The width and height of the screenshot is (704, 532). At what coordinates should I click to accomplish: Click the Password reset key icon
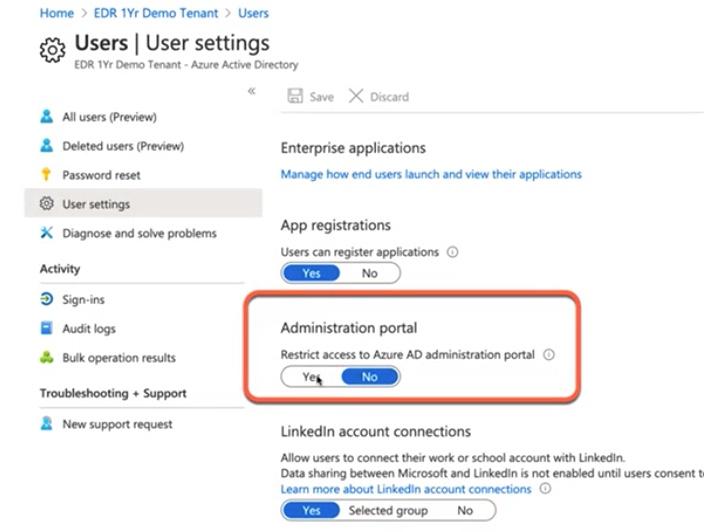click(x=46, y=175)
